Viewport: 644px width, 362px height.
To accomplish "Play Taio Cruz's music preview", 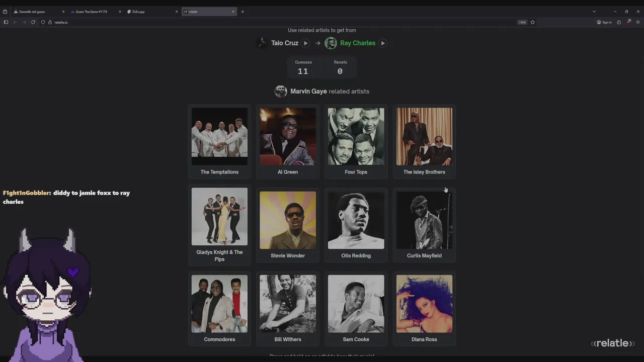I will (305, 43).
